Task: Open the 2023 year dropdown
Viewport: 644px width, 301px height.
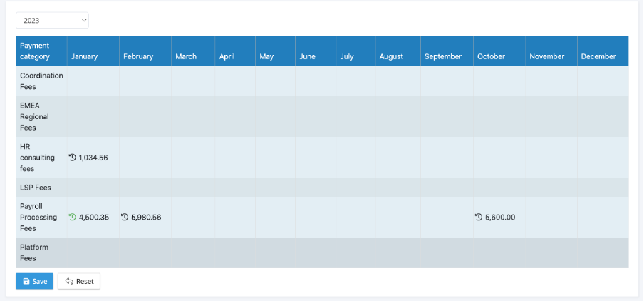Action: [x=52, y=20]
